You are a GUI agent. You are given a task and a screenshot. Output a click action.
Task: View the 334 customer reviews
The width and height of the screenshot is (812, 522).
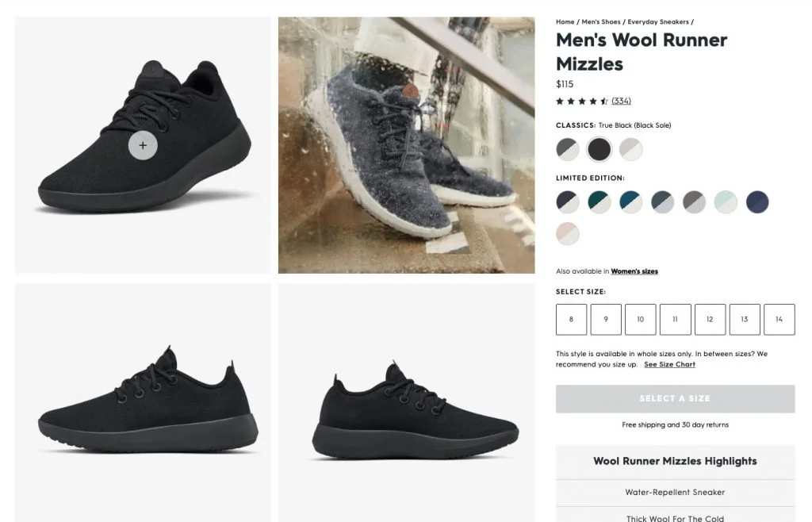pyautogui.click(x=621, y=101)
